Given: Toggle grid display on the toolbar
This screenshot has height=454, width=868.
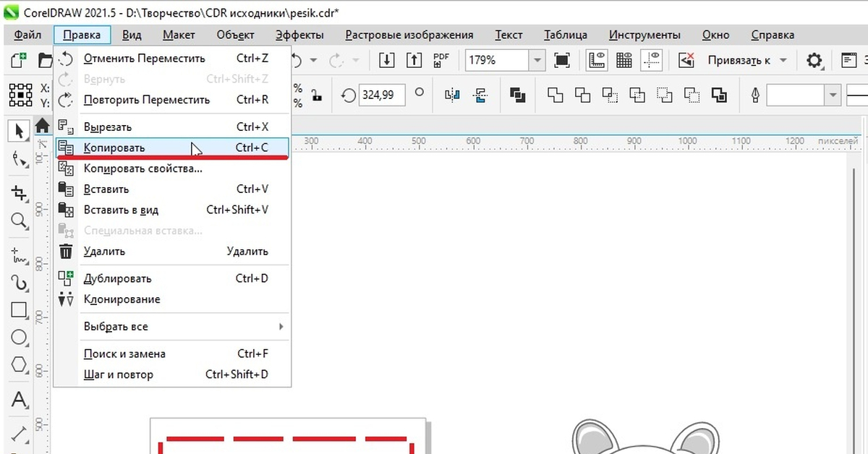Looking at the screenshot, I should coord(624,60).
